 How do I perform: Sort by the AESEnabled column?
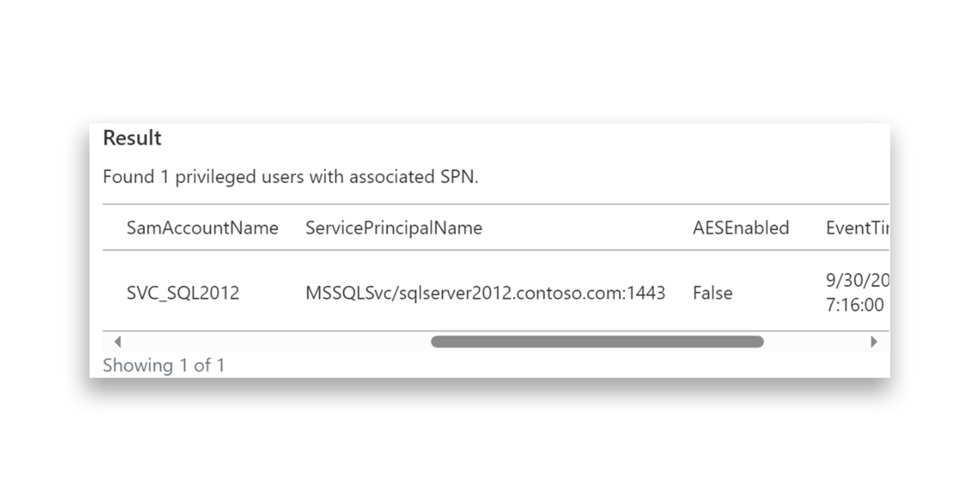pos(741,228)
